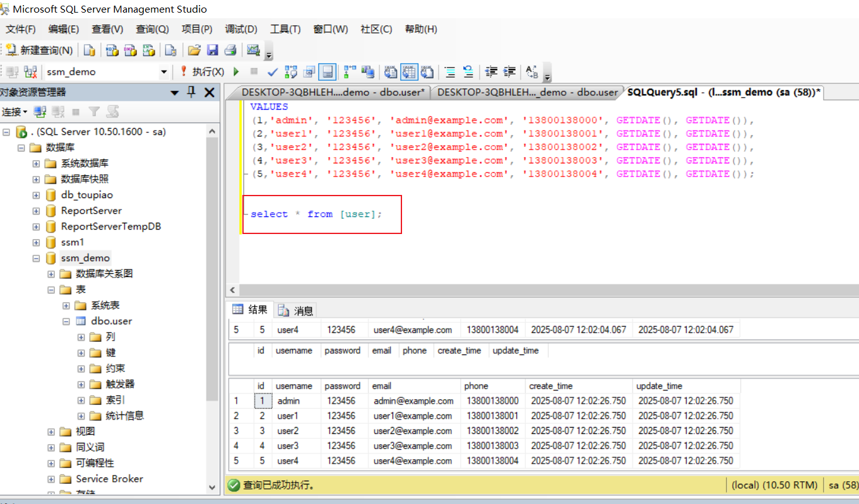Click the SQL Server Compact Query icon

pos(170,50)
